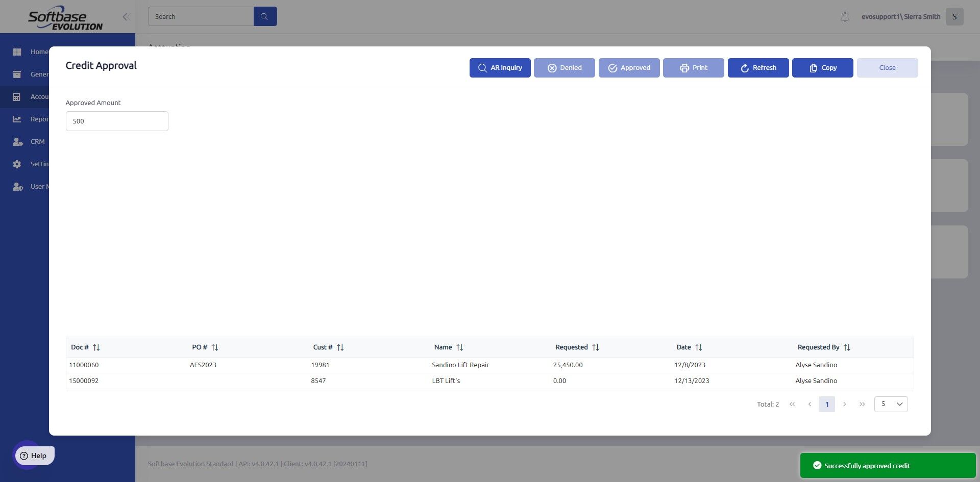
Task: Click the Sandino Lift Repair name cell
Action: click(460, 365)
